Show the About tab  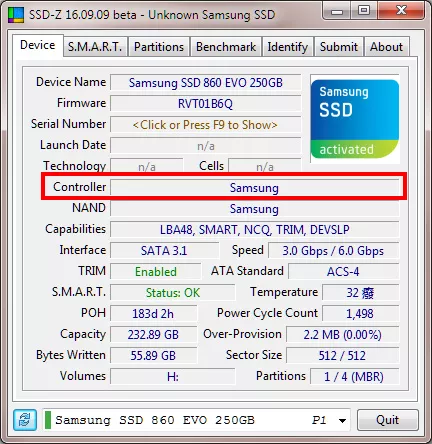(387, 47)
